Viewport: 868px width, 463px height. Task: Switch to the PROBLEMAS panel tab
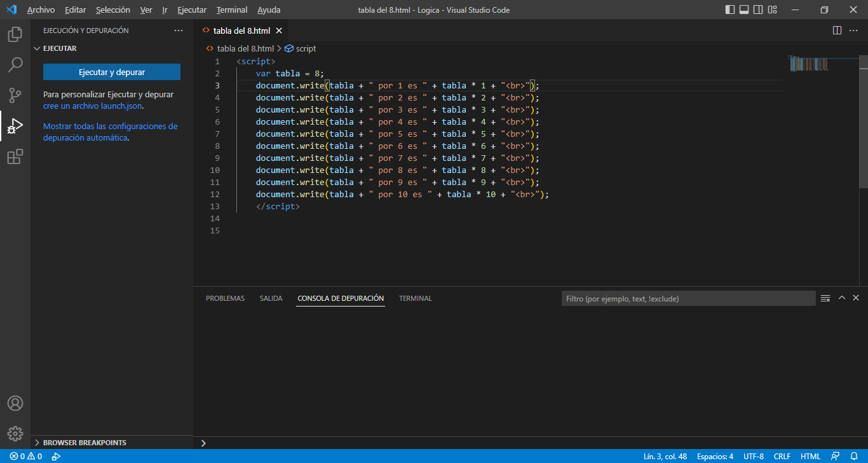tap(225, 298)
